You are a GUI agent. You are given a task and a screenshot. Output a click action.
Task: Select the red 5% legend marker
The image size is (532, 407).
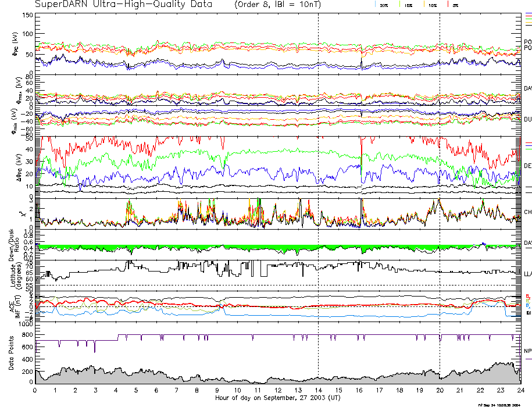tap(448, 4)
